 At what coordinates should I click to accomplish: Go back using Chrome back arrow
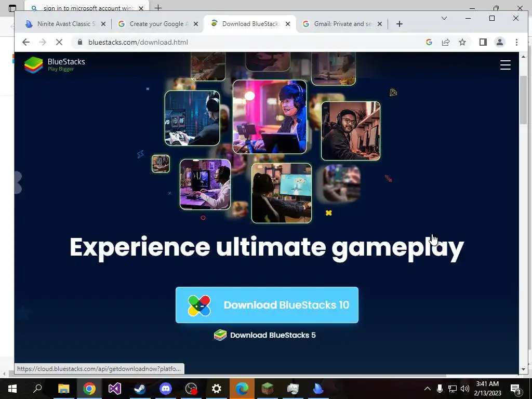(26, 42)
